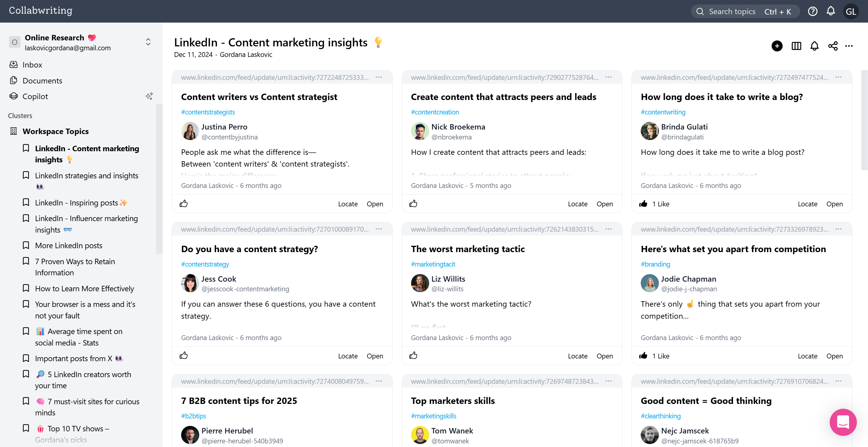The width and height of the screenshot is (868, 447).
Task: Click the main content vertical scrollbar
Action: point(864,120)
